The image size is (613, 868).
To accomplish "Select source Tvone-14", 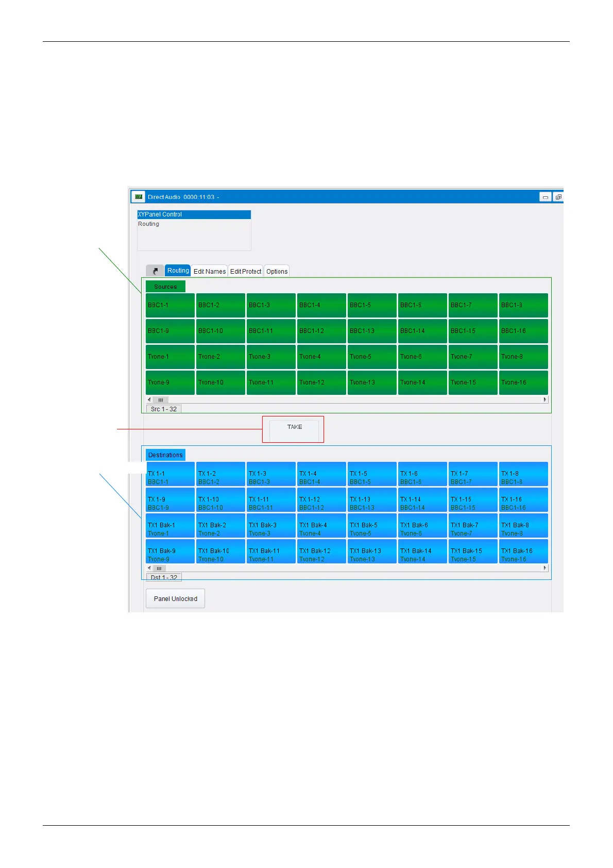I will click(x=422, y=382).
